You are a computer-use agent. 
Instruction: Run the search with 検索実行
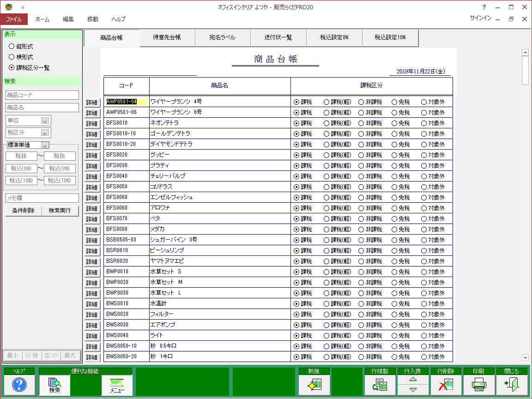[60, 211]
